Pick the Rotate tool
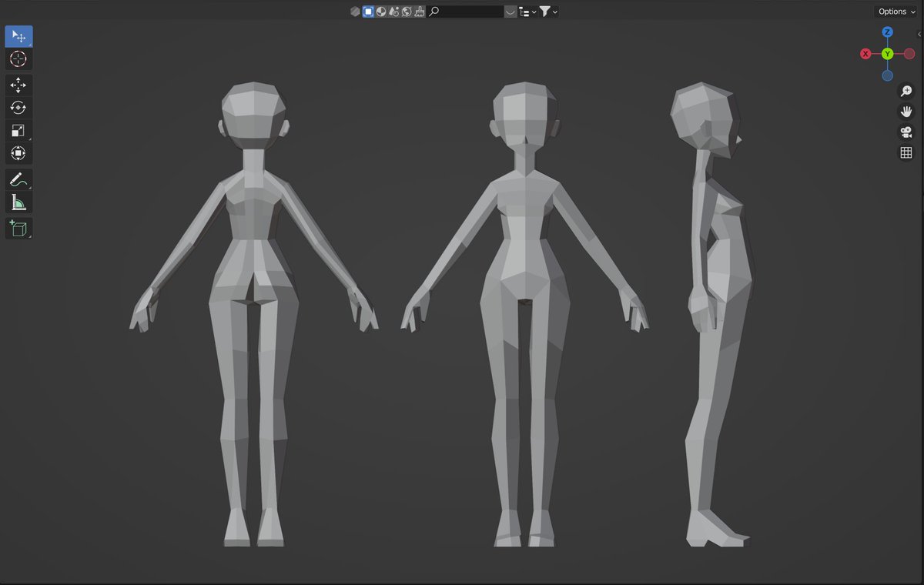This screenshot has width=924, height=585. point(18,108)
